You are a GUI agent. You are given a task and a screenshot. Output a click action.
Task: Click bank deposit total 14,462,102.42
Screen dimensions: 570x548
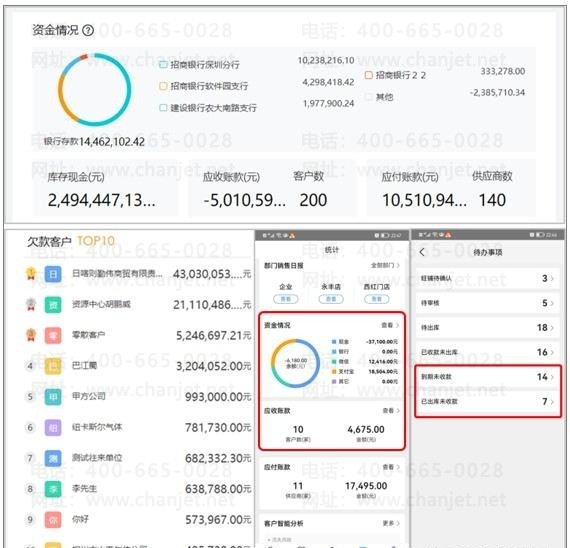tap(112, 141)
